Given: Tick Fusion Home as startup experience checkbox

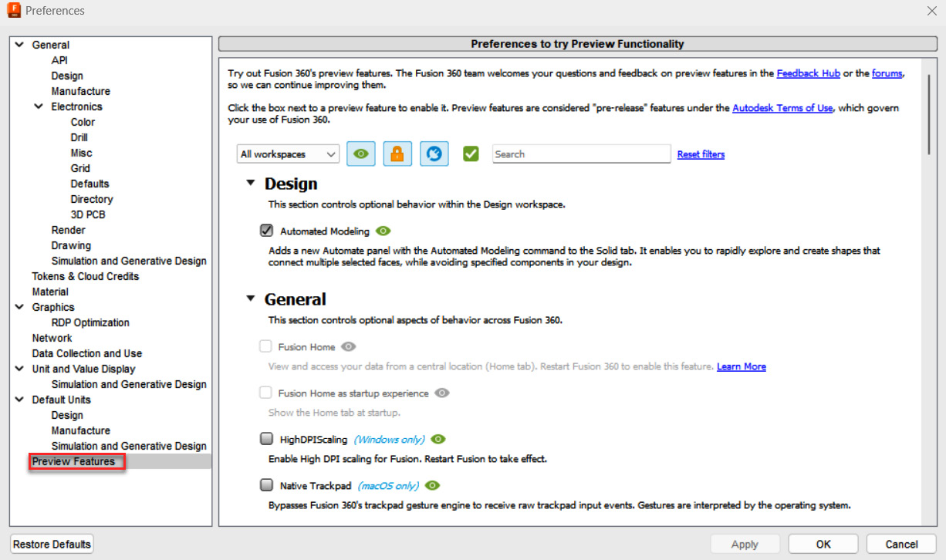Looking at the screenshot, I should [265, 393].
